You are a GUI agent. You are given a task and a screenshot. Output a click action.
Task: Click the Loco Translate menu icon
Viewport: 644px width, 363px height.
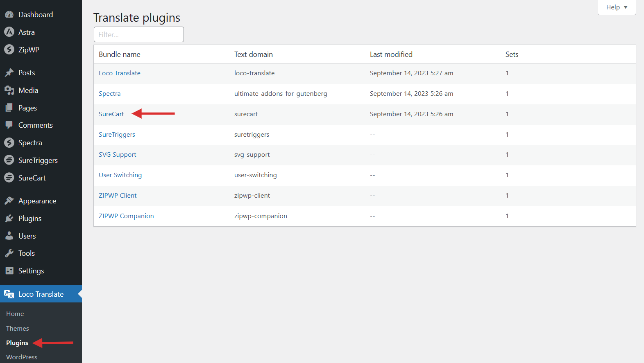(x=9, y=294)
